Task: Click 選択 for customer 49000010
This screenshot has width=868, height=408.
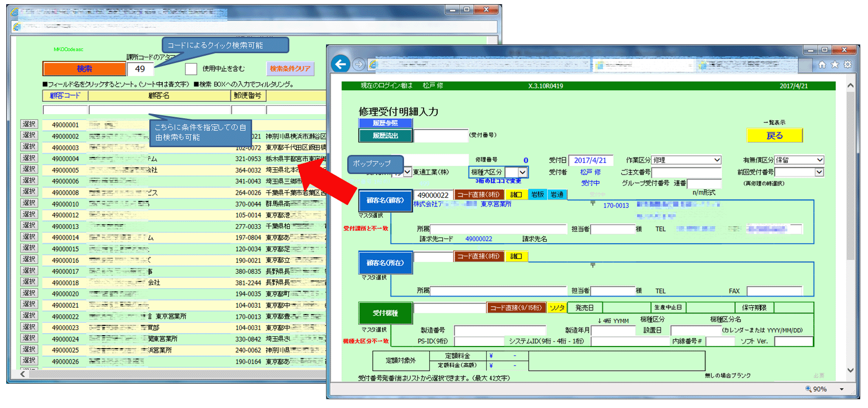Action: coord(29,203)
